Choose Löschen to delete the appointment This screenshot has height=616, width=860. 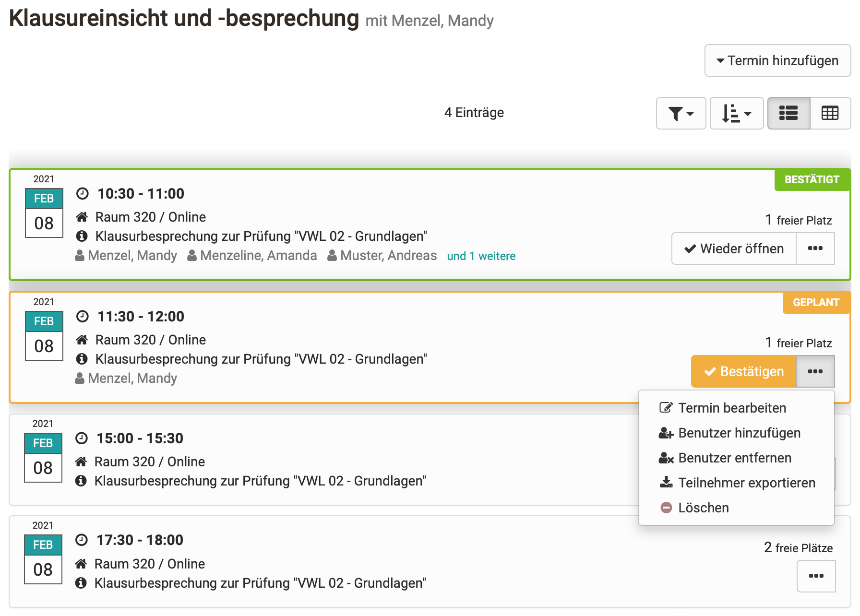[703, 508]
